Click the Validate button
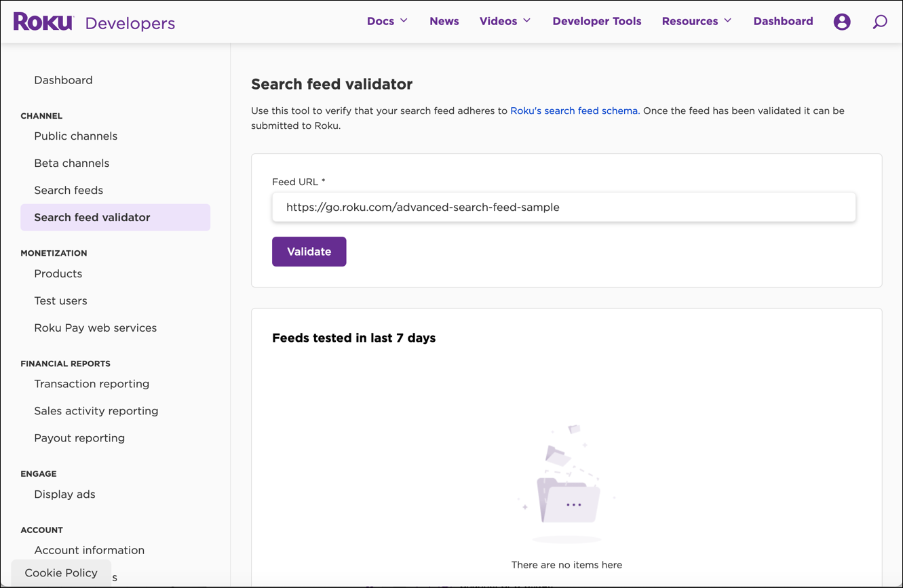This screenshot has width=903, height=588. pos(309,251)
